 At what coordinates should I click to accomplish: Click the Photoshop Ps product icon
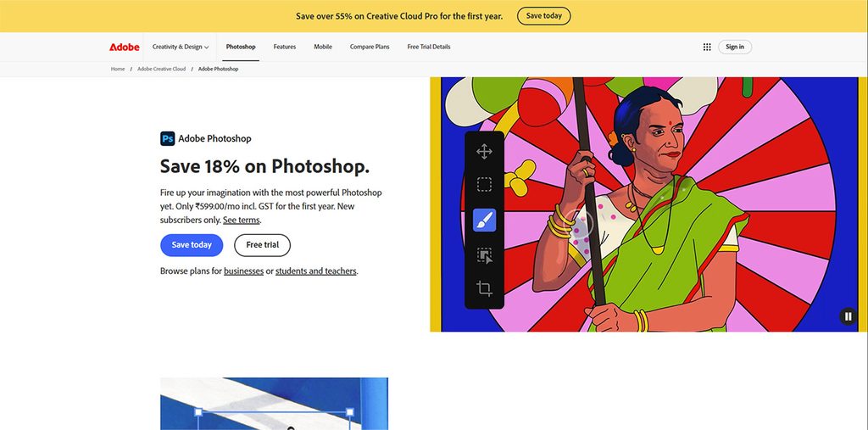pyautogui.click(x=167, y=138)
